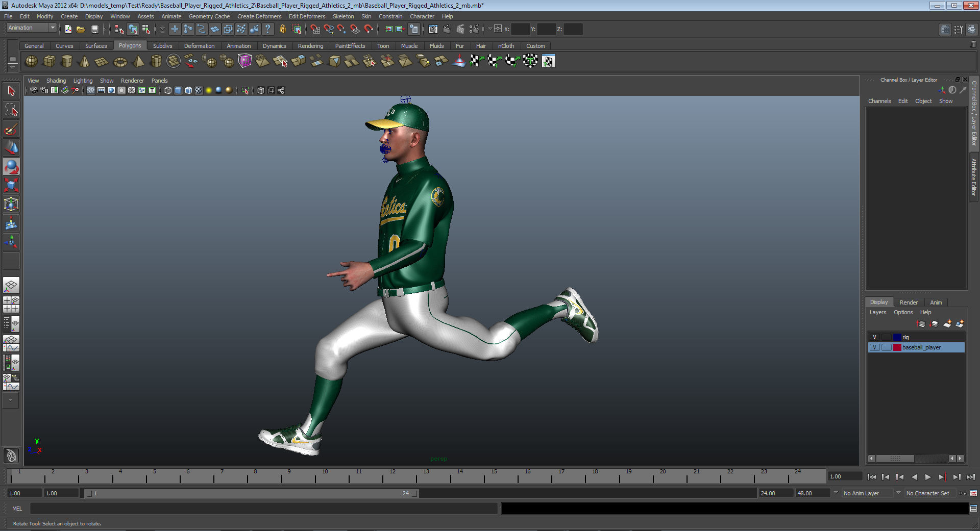Screen dimensions: 980x531
Task: Choose the Paint Selection tool
Action: tap(11, 129)
